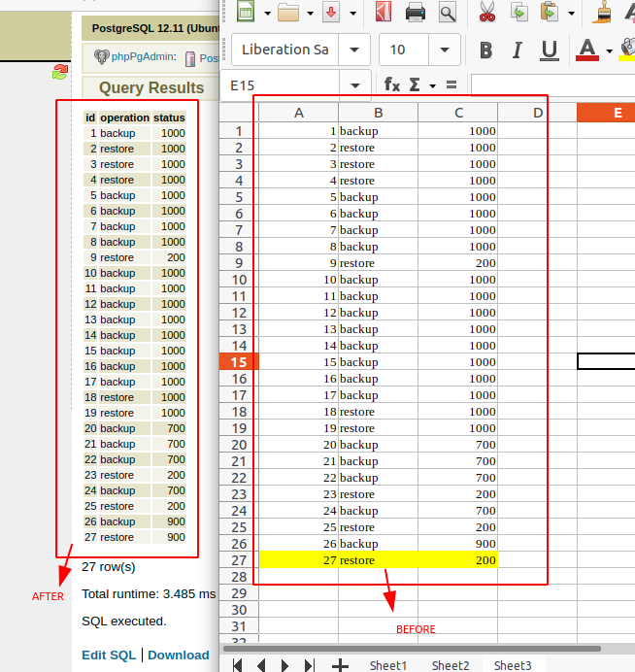Switch to the Sheet3 tab
Image resolution: width=635 pixels, height=672 pixels.
pos(513,665)
